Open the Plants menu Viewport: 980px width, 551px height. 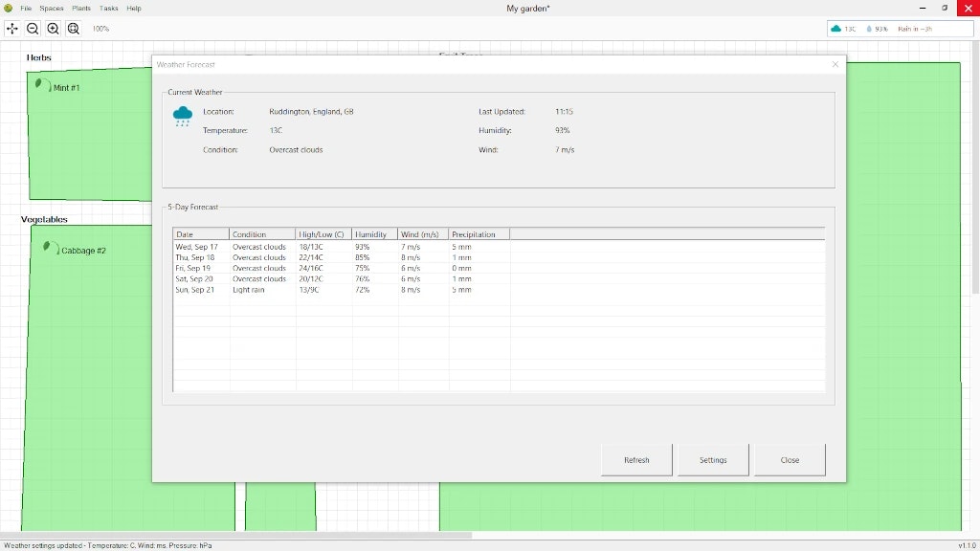[x=80, y=8]
